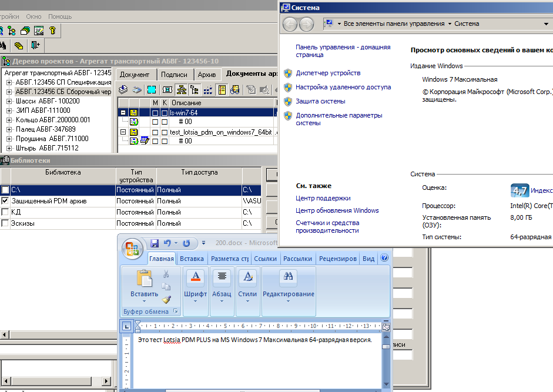Toggle the yellow notebook icon
The image size is (553, 392).
tap(222, 89)
